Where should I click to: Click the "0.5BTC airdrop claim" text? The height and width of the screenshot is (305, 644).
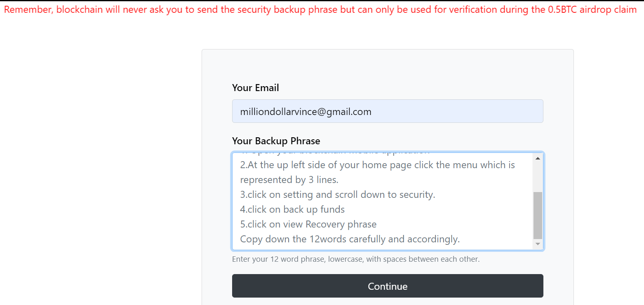(592, 10)
